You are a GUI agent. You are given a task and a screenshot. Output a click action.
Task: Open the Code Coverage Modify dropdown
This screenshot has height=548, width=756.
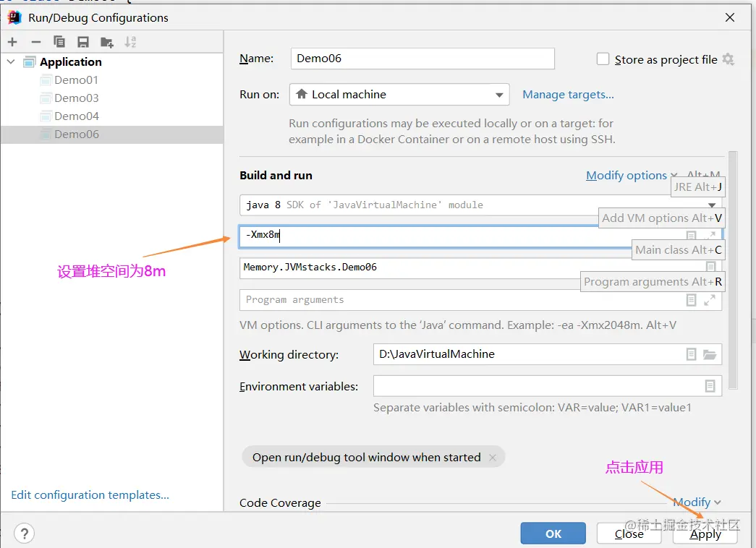697,502
